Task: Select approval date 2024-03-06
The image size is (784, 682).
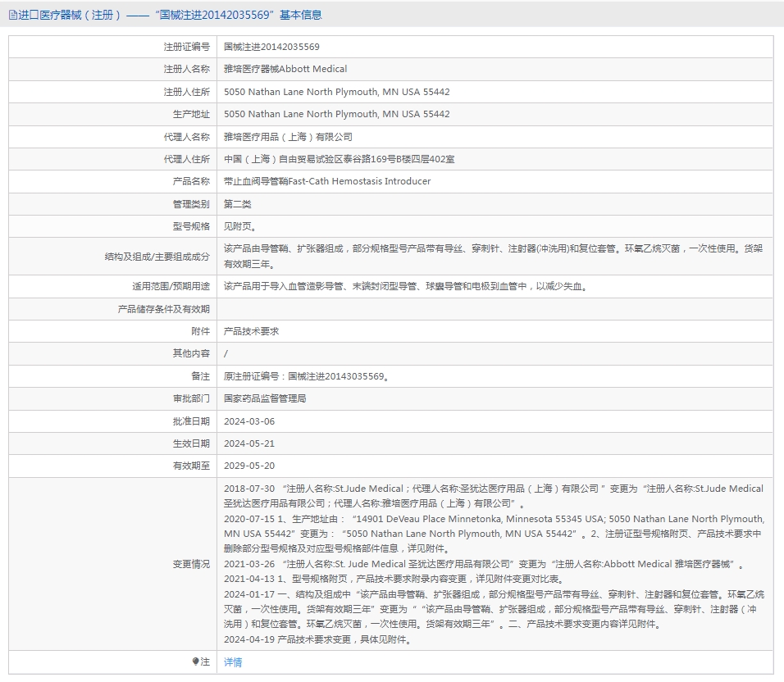Action: (249, 421)
